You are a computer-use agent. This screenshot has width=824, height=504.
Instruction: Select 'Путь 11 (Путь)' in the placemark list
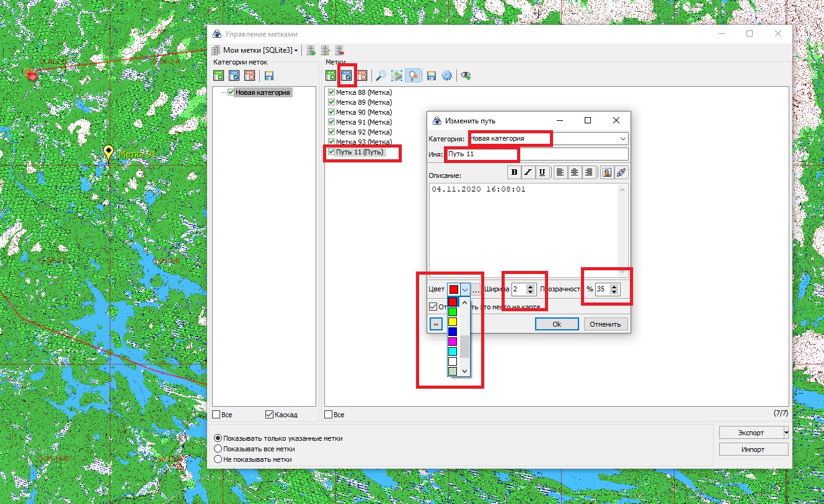[360, 153]
